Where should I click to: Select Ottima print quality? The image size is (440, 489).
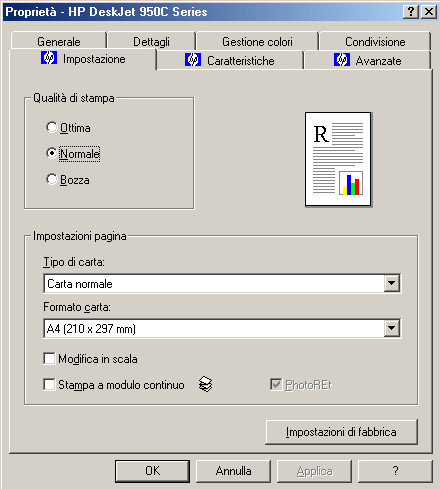(x=52, y=127)
